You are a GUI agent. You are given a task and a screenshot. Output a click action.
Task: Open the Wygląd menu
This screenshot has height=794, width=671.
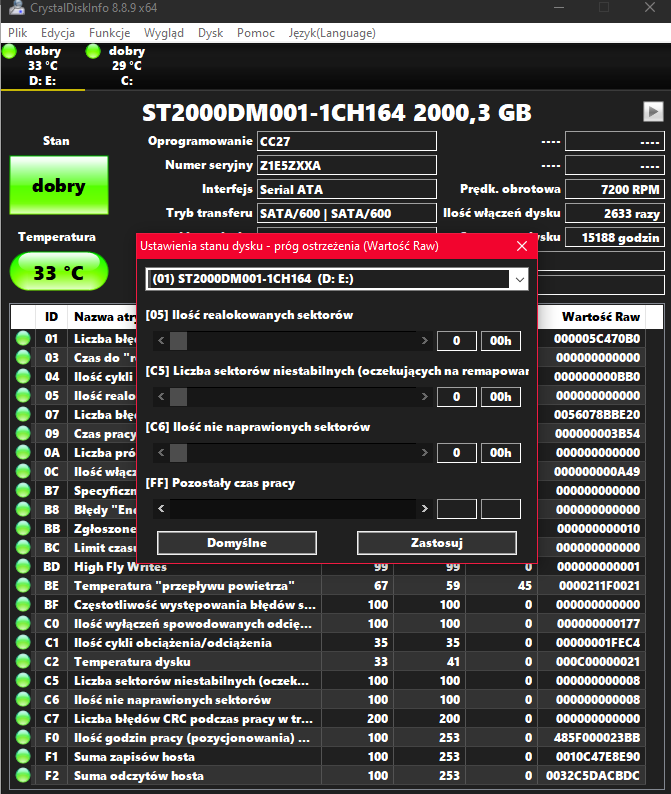[x=164, y=33]
